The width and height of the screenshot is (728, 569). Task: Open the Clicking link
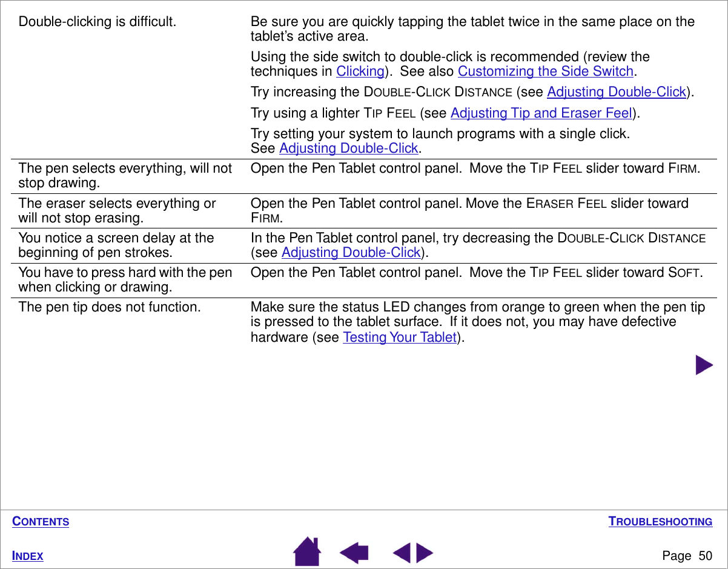point(360,72)
